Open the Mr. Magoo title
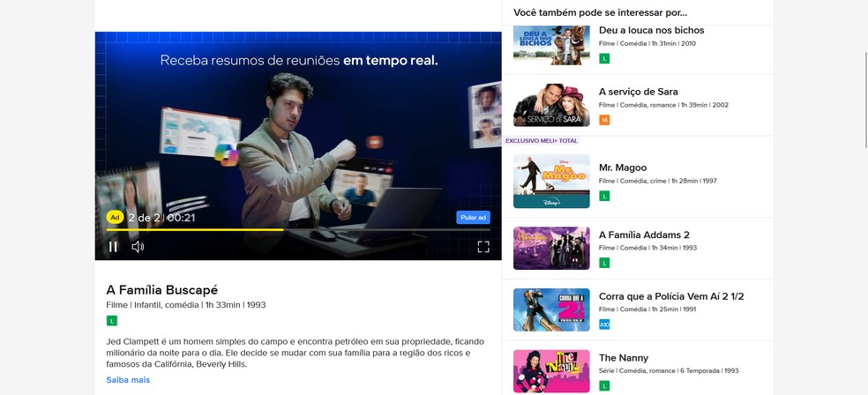868x395 pixels. pos(623,168)
